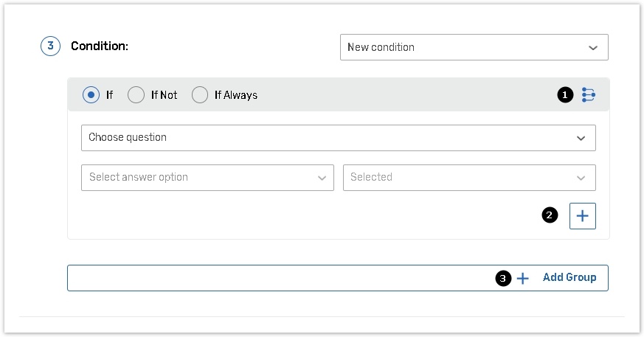Select the "If Not" radio button
644x337 pixels.
(x=136, y=95)
